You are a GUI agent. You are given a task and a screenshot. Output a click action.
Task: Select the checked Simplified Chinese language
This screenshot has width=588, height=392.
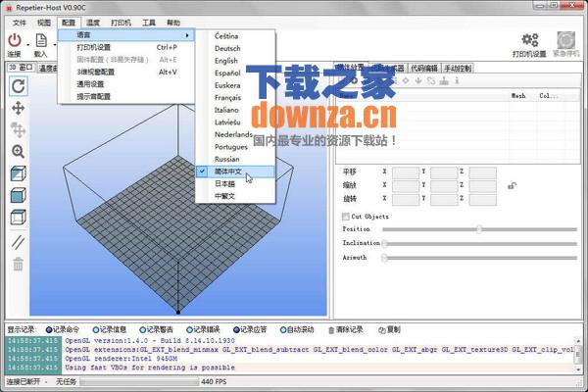click(x=235, y=171)
